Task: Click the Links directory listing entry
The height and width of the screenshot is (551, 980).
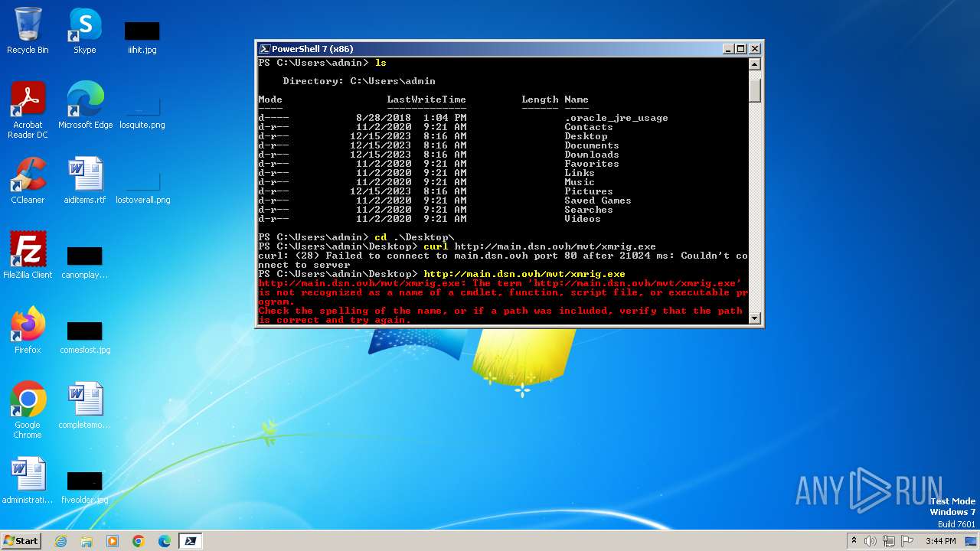Action: pyautogui.click(x=580, y=173)
